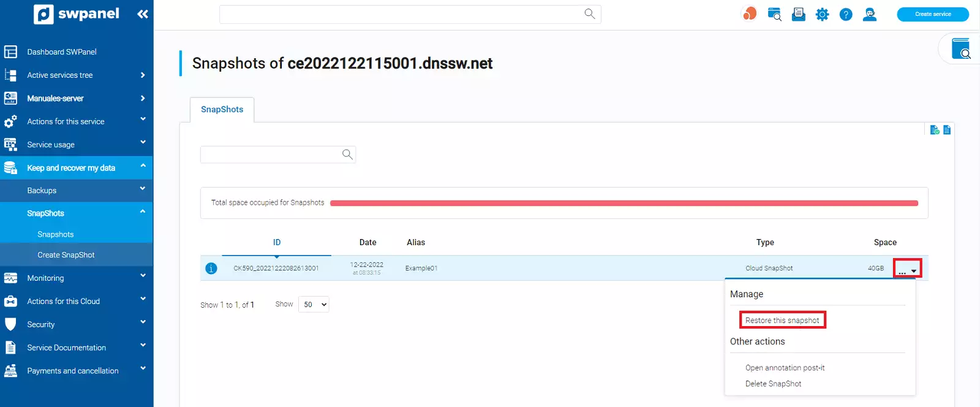This screenshot has height=407, width=980.
Task: Click the settings gear icon in header
Action: pyautogui.click(x=822, y=15)
